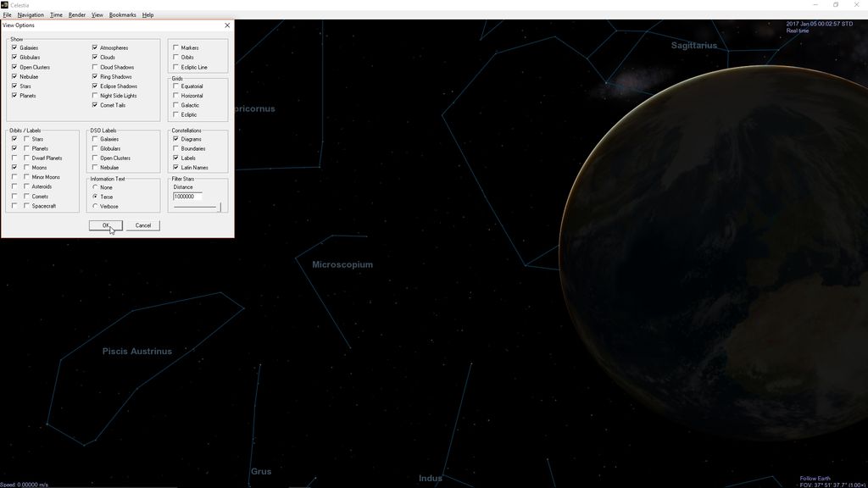Open the Render menu
This screenshot has height=488, width=868.
(x=75, y=14)
